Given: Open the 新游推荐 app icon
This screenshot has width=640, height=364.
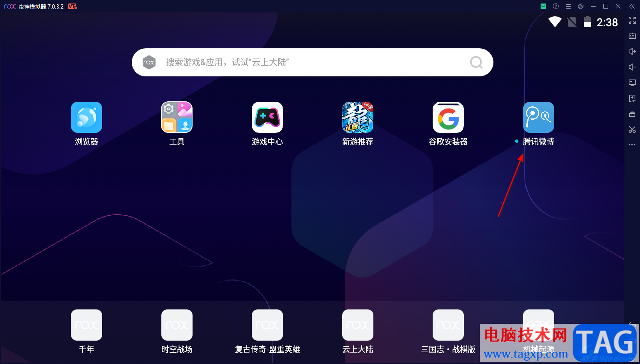Looking at the screenshot, I should [x=358, y=117].
